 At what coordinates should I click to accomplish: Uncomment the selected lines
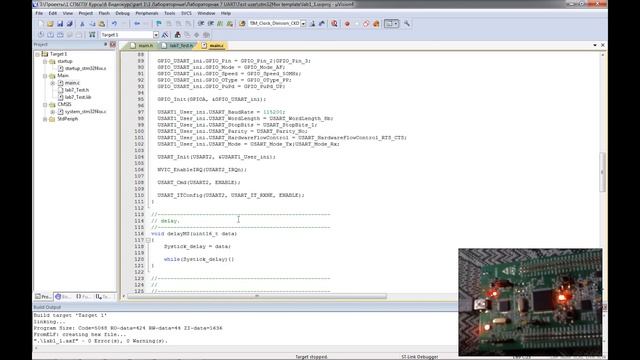pos(229,24)
